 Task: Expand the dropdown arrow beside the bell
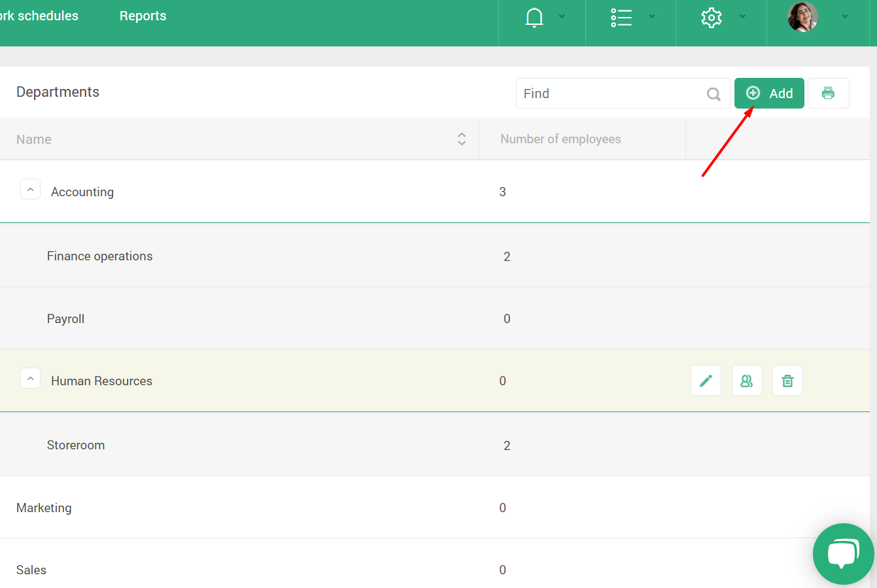point(562,17)
